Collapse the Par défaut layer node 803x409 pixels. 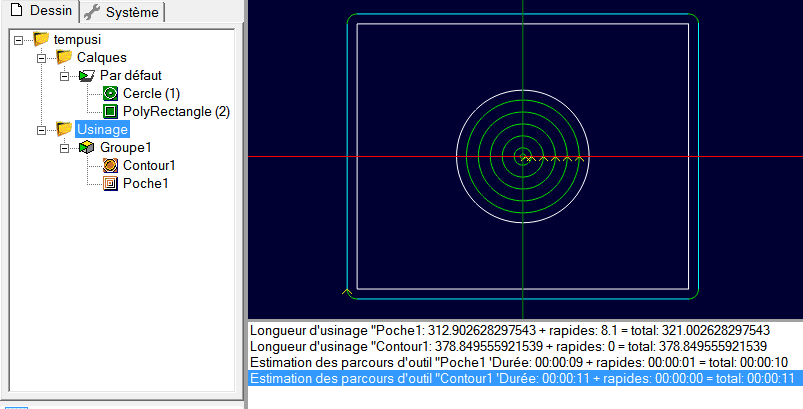point(65,76)
